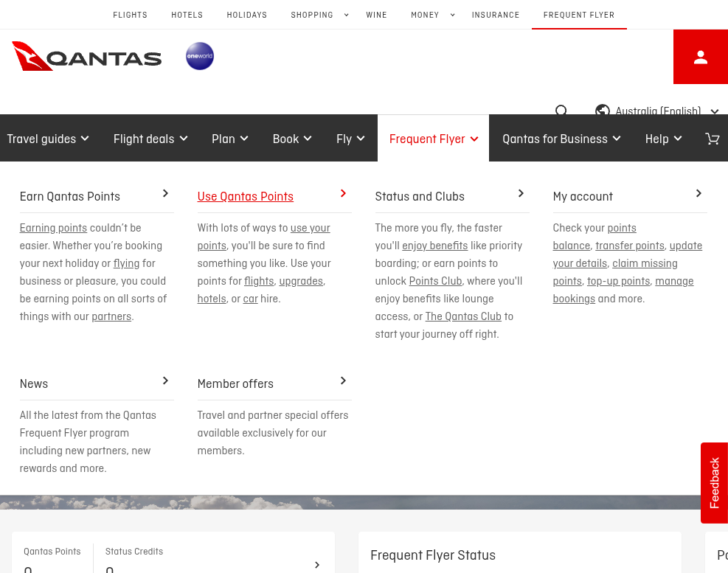Screen dimensions: 728x573
Task: Follow the 'car' hire link
Action: (x=250, y=299)
